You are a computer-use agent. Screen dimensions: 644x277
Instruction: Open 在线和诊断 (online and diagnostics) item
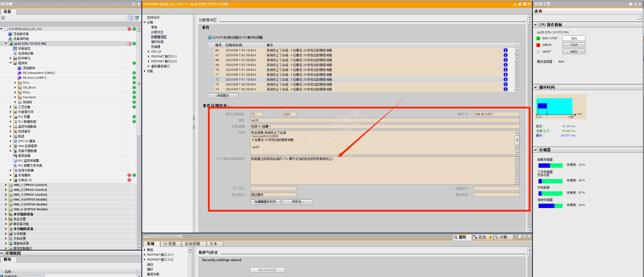pos(25,53)
